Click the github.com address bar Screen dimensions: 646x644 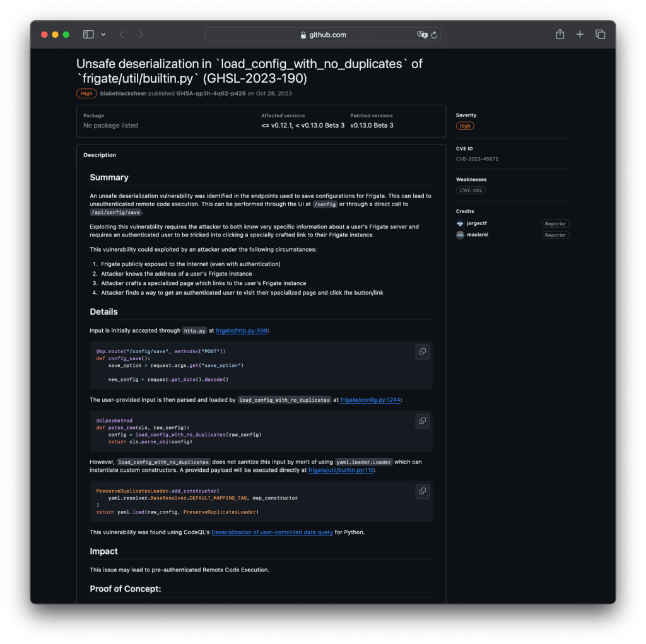[323, 35]
